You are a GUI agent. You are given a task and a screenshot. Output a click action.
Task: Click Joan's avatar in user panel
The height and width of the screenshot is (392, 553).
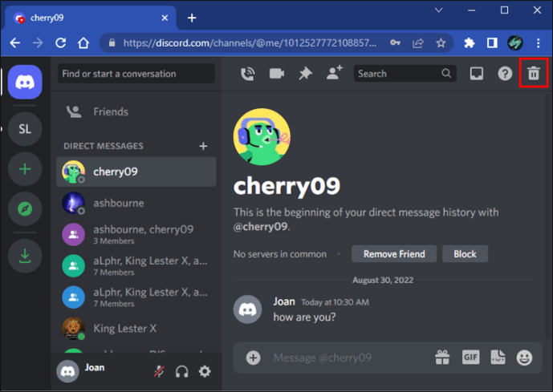[67, 371]
